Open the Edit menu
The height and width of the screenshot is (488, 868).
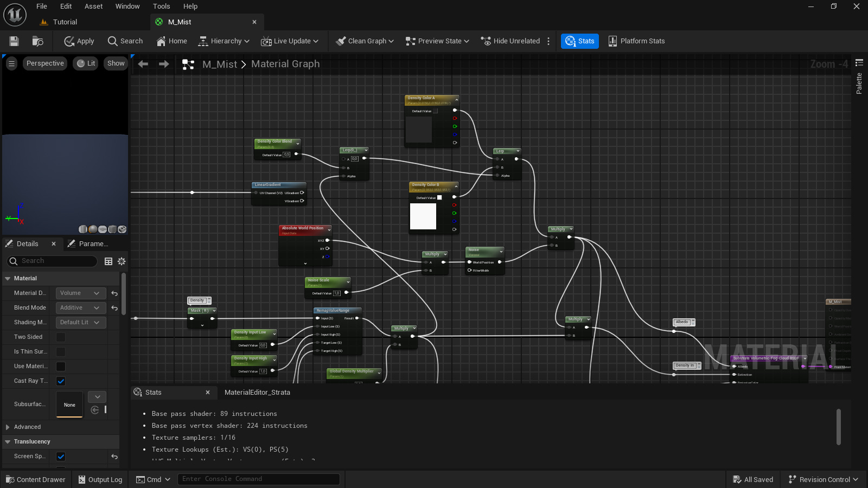click(66, 7)
